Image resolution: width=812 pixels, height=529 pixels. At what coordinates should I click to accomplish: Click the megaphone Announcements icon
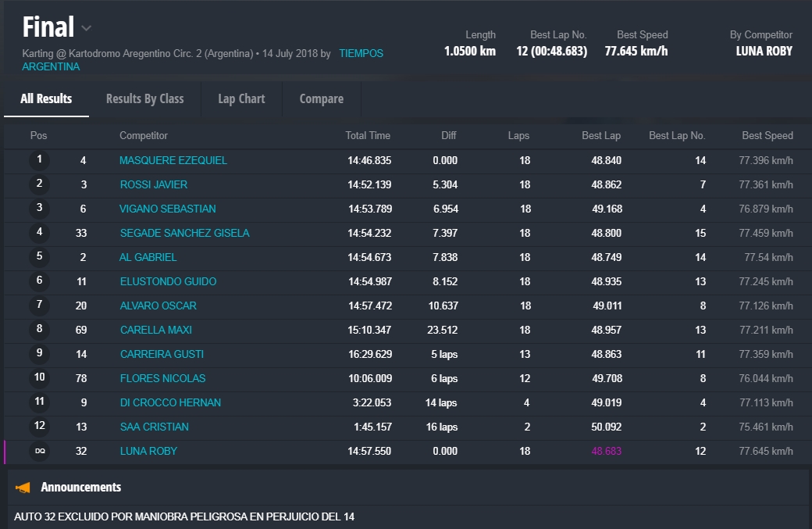click(x=23, y=488)
